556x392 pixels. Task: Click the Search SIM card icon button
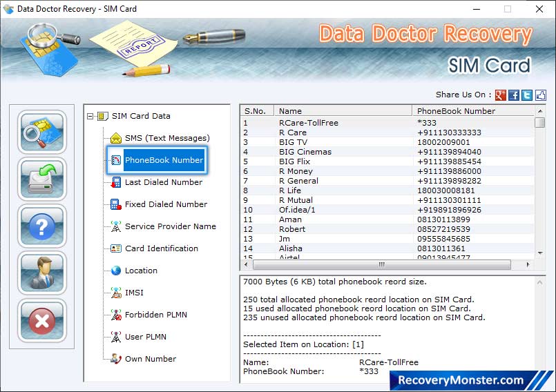42,132
